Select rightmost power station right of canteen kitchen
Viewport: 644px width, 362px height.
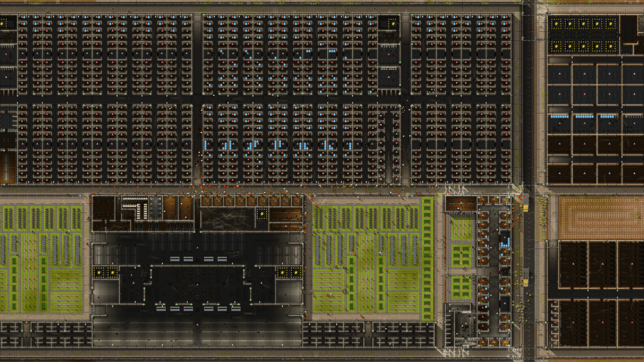click(296, 272)
